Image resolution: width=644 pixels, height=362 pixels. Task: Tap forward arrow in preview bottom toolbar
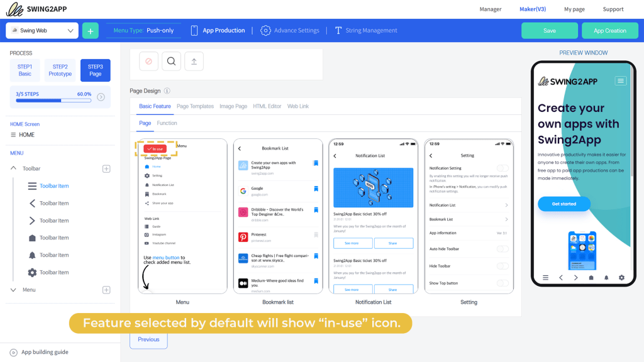point(576,278)
